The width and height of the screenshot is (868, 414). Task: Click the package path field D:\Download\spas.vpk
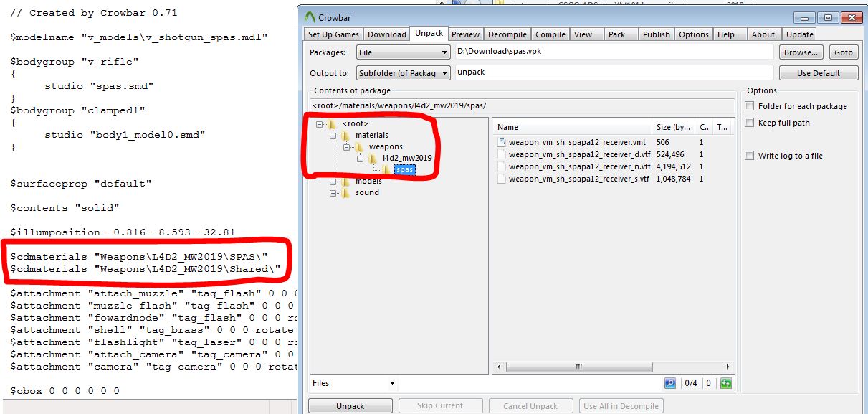coord(615,52)
